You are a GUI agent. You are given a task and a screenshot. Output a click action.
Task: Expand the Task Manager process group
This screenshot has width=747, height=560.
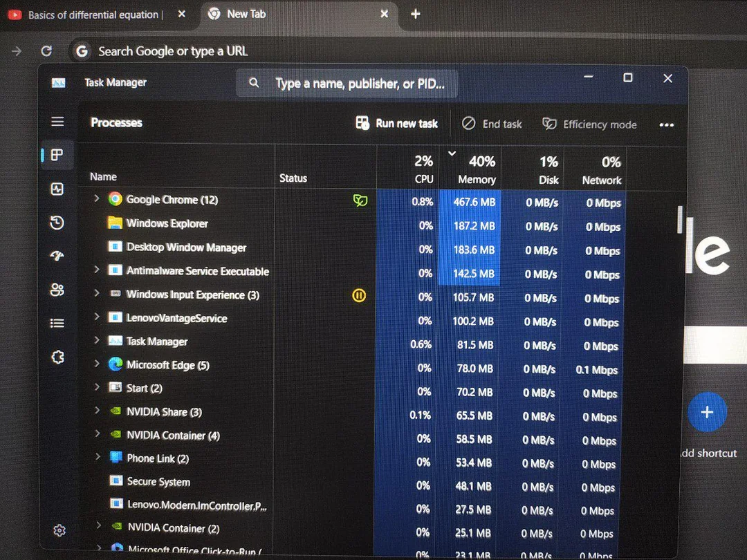(97, 340)
